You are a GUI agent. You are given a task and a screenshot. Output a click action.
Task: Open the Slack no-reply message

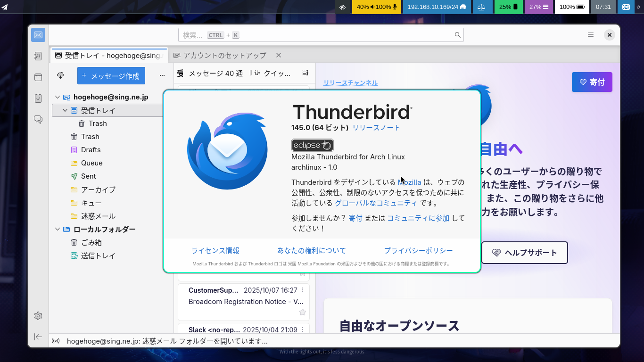pyautogui.click(x=244, y=329)
